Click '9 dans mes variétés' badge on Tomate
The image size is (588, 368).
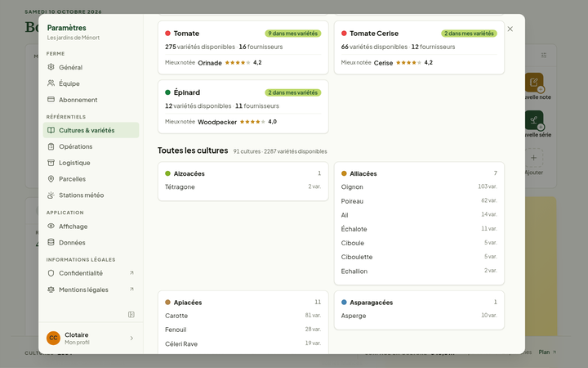[x=293, y=34]
